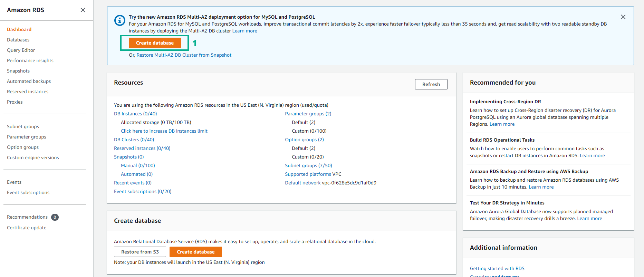644x277 pixels.
Task: Click Learn more in the Multi-AZ banner
Action: 245,31
